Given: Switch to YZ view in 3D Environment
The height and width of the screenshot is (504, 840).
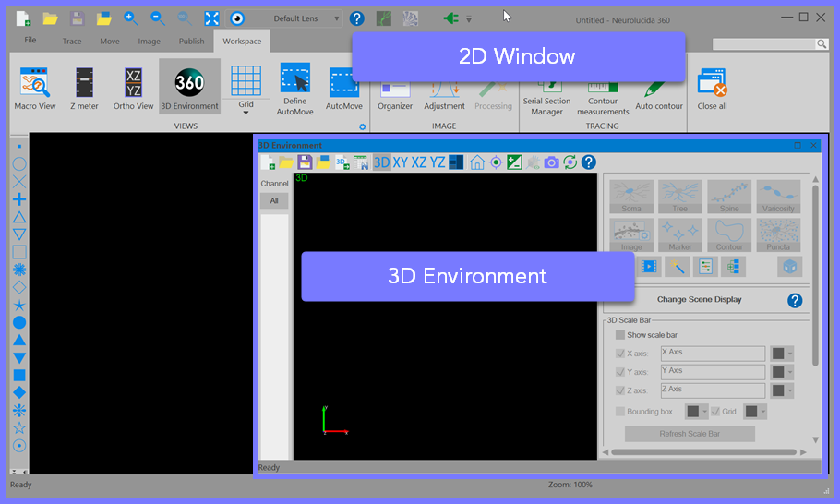Looking at the screenshot, I should click(438, 162).
